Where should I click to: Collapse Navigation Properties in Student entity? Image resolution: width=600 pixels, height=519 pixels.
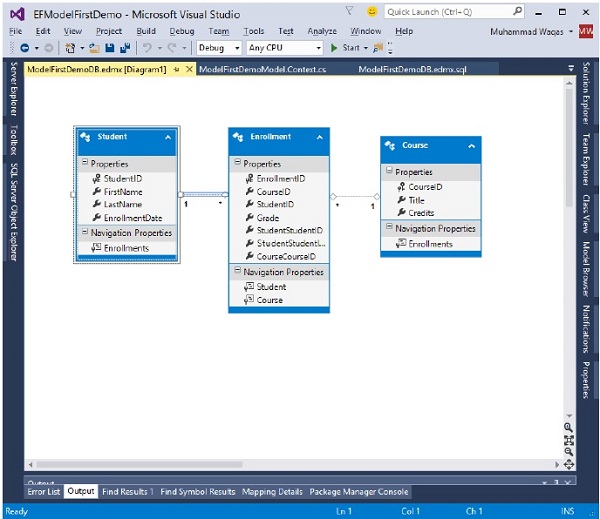click(85, 232)
